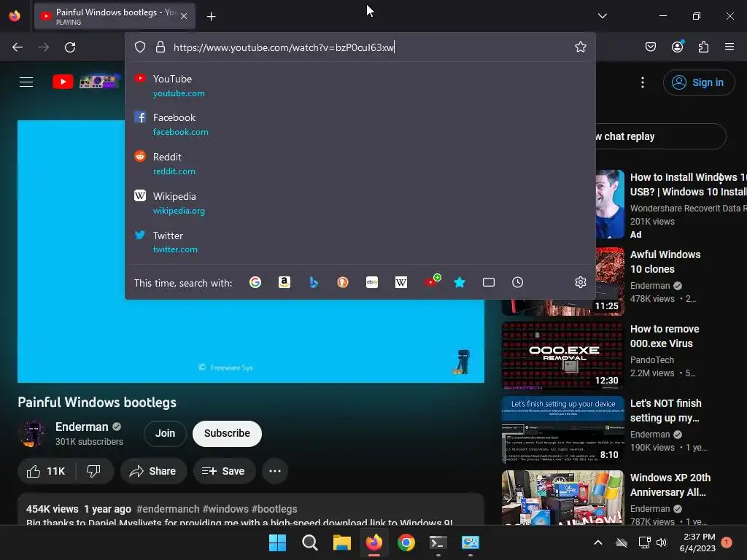
Task: Click the site security padlock icon
Action: coord(160,47)
